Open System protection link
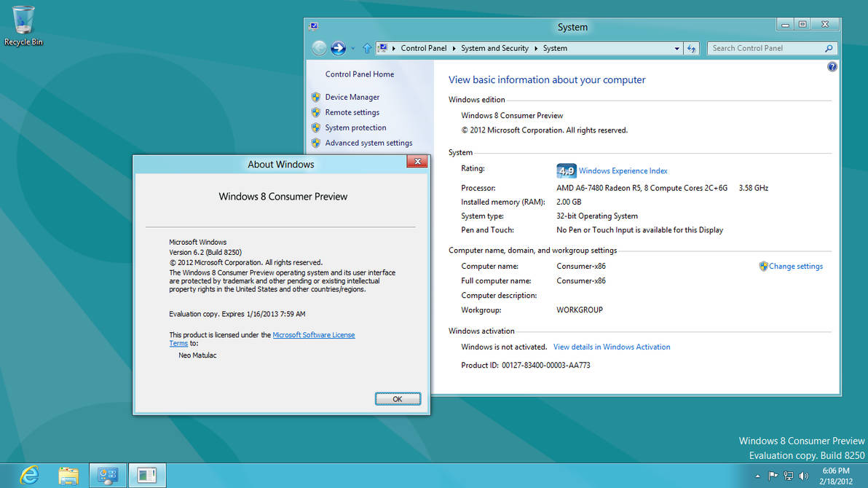Viewport: 868px width, 488px height. click(x=355, y=127)
